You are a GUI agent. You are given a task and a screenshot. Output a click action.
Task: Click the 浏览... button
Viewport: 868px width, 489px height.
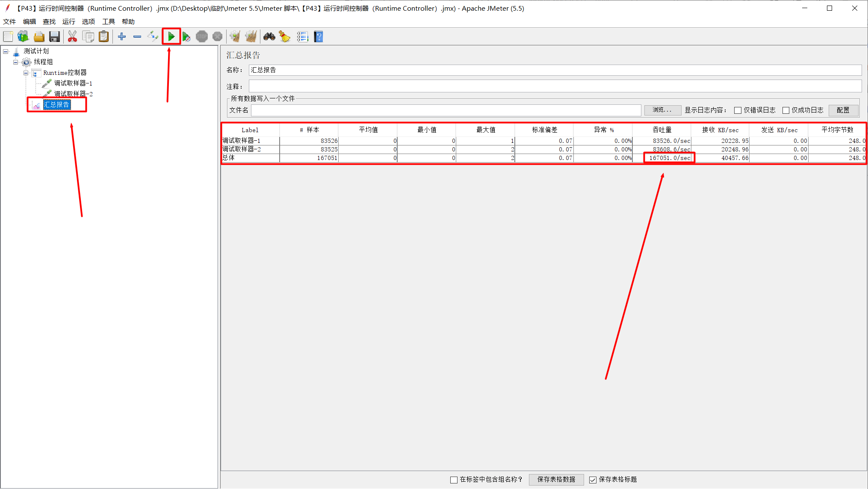662,110
